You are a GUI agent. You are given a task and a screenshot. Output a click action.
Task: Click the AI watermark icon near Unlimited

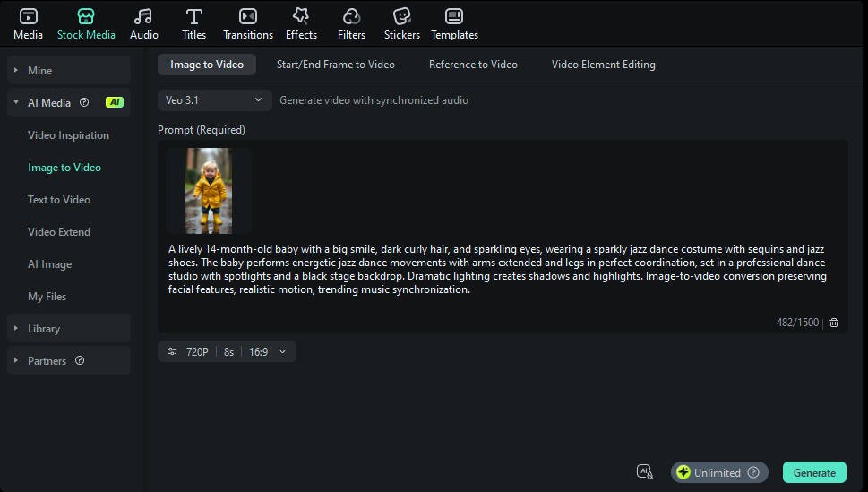point(645,472)
